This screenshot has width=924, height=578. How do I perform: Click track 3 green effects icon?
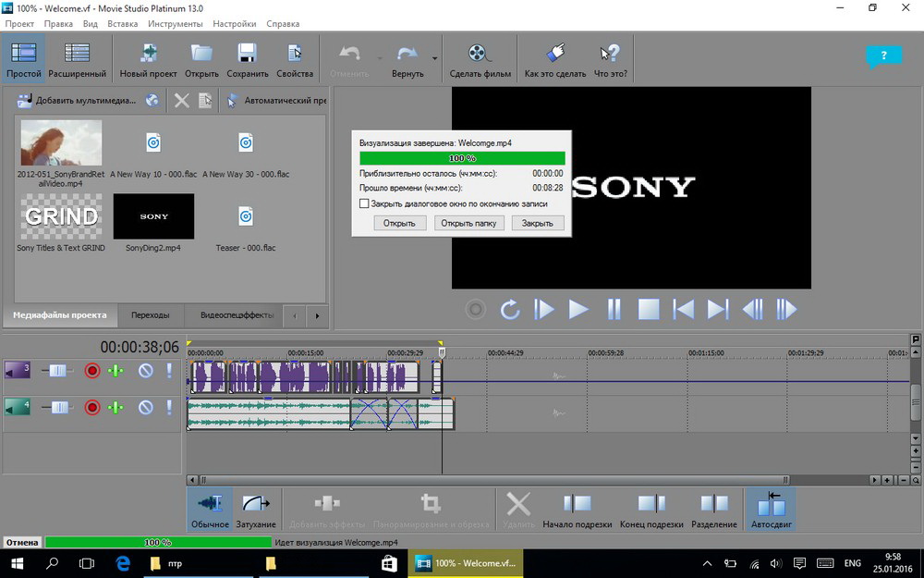(x=116, y=371)
